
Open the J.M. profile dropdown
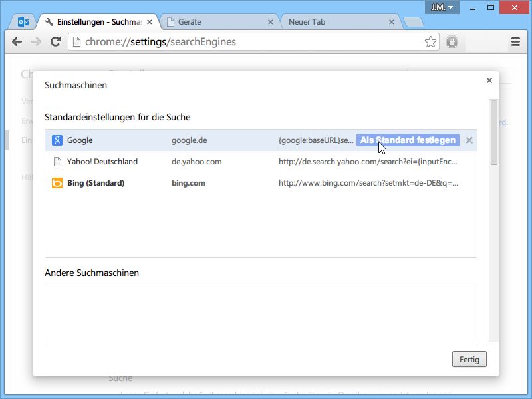[442, 7]
